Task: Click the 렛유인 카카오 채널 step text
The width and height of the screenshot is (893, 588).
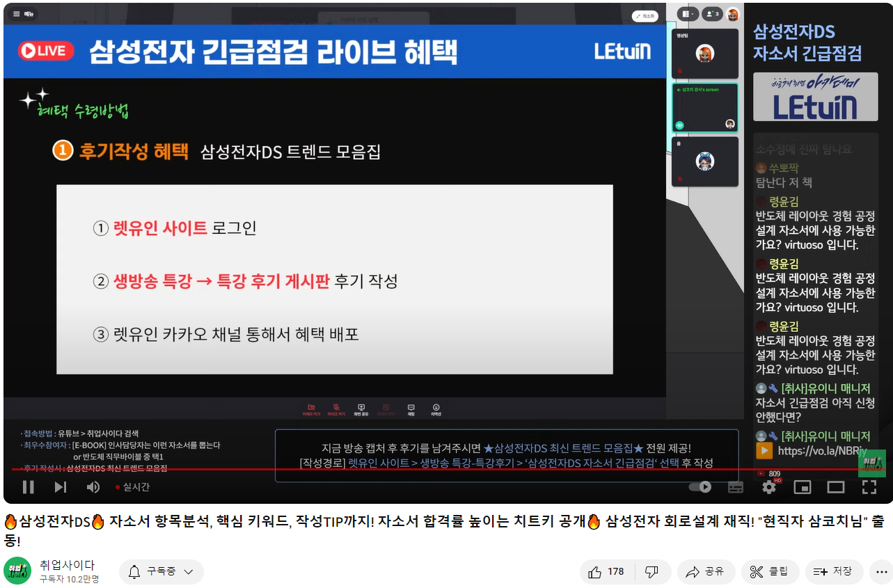Action: click(x=236, y=335)
